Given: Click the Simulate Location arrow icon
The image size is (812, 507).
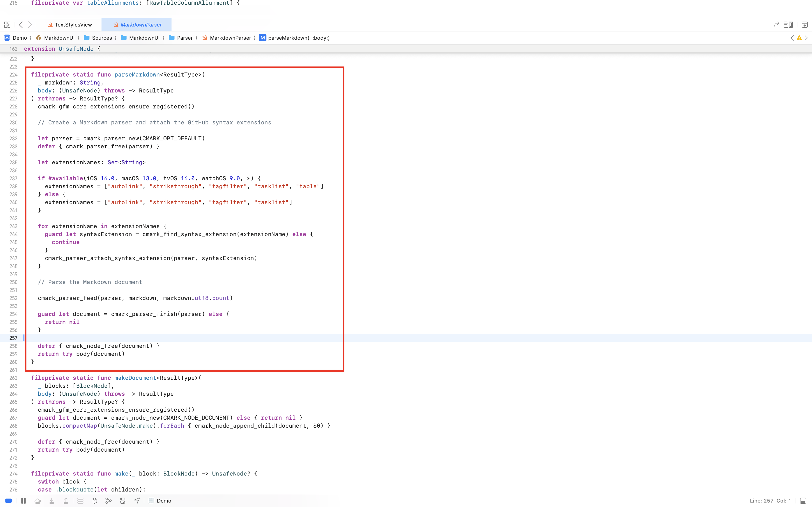Looking at the screenshot, I should point(137,501).
